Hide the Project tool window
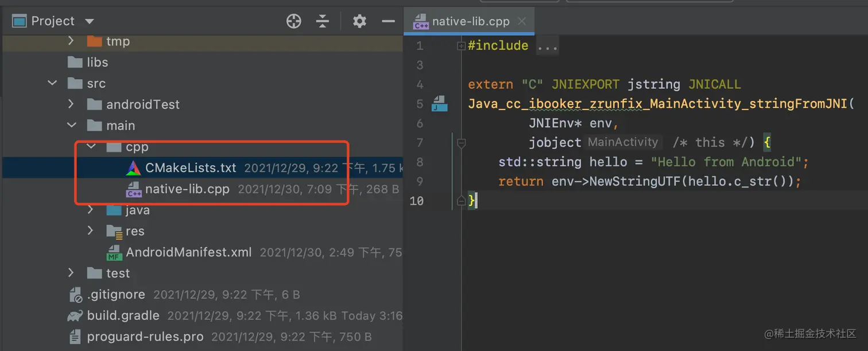This screenshot has height=351, width=868. click(389, 22)
